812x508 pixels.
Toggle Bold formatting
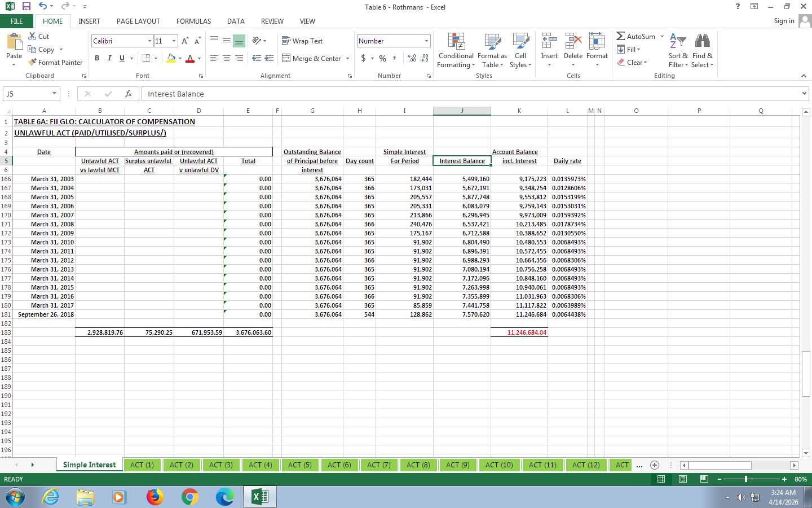[x=97, y=58]
